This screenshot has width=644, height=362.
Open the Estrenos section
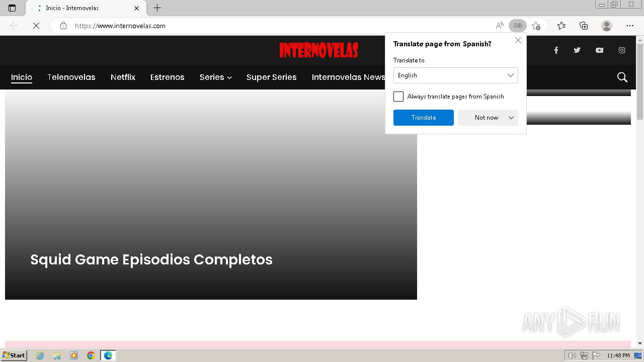point(168,77)
